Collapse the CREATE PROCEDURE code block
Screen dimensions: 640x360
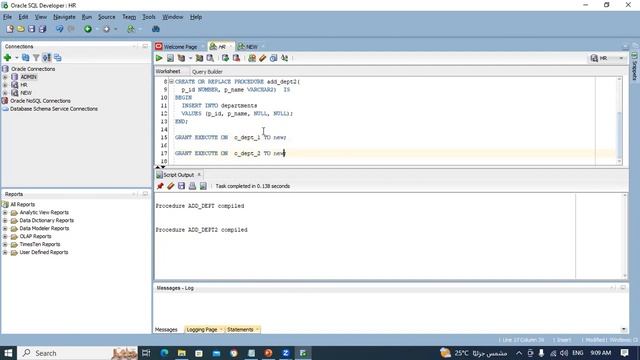click(x=171, y=82)
